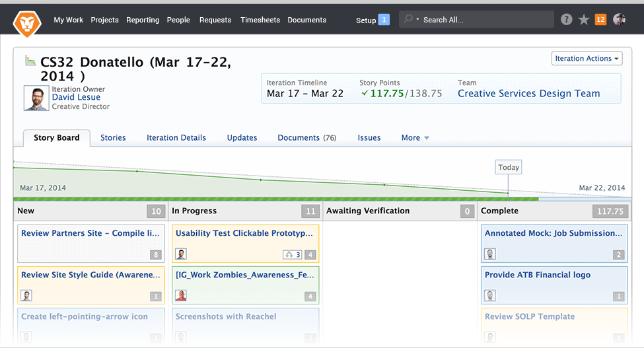Switch to the Iteration Details tab
Image resolution: width=644 pixels, height=348 pixels.
pos(176,138)
